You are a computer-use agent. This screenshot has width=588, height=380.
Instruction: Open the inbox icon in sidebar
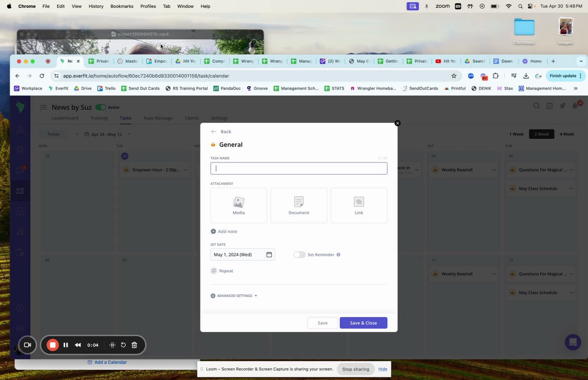point(20,170)
